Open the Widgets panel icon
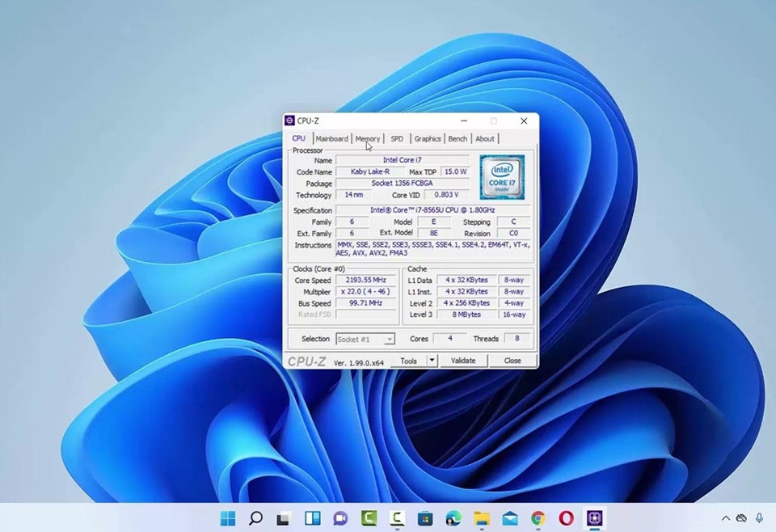776x532 pixels. tap(312, 518)
